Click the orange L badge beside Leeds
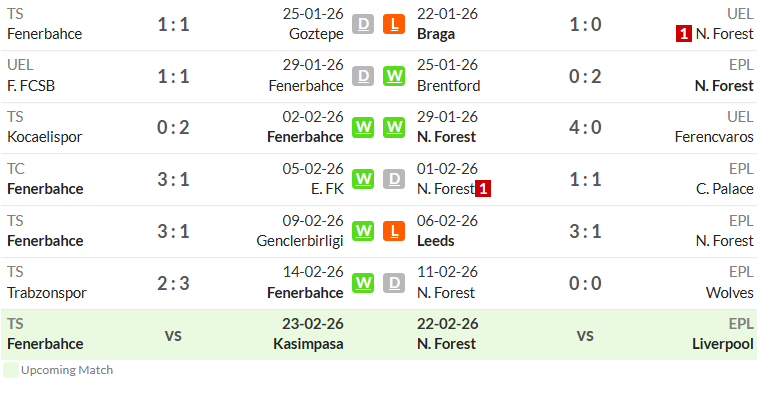Image resolution: width=757 pixels, height=401 pixels. tap(394, 231)
